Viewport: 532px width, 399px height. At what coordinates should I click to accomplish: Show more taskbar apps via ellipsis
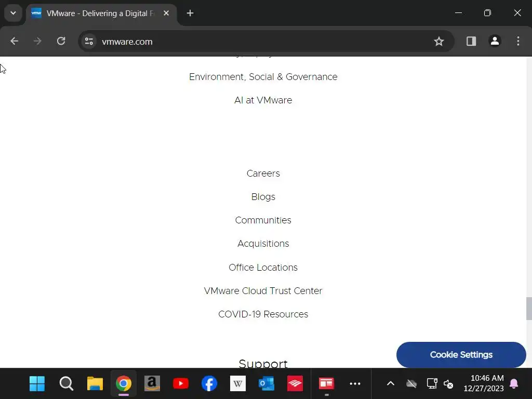355,384
